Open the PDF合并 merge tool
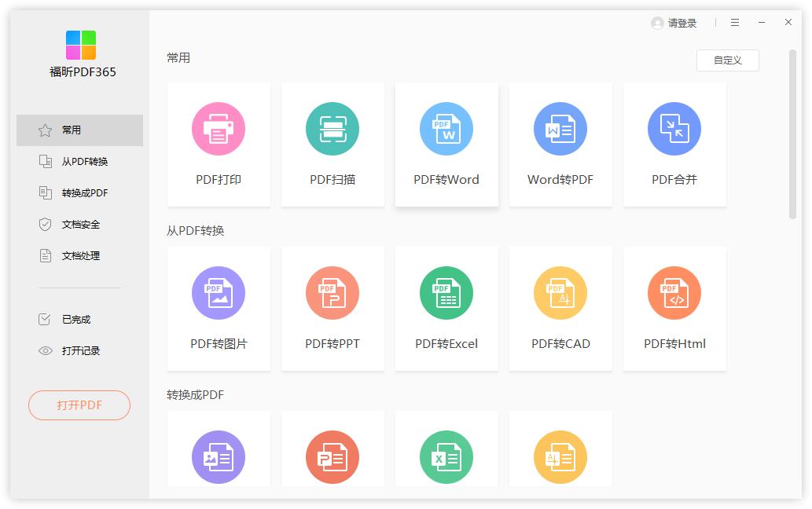 [x=674, y=145]
